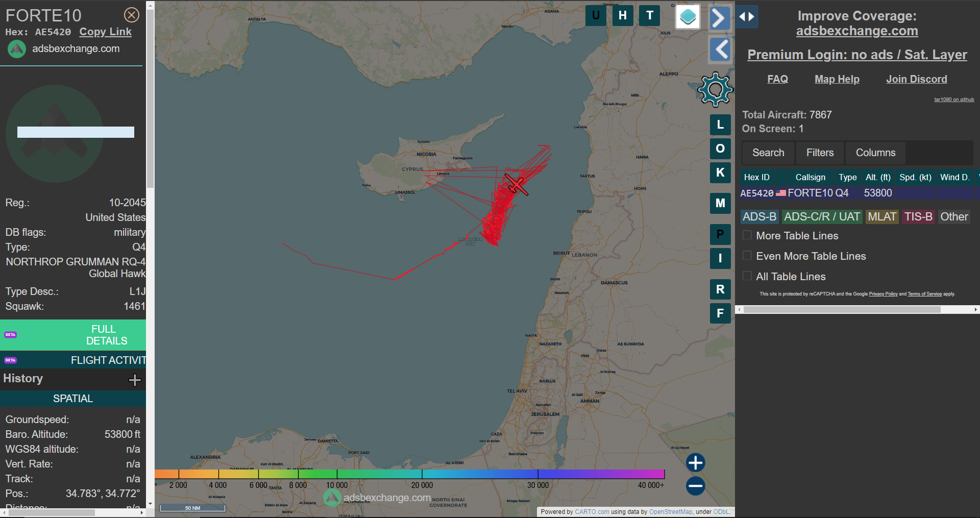Click the TIS-B legend label
This screenshot has height=518, width=980.
tap(918, 217)
